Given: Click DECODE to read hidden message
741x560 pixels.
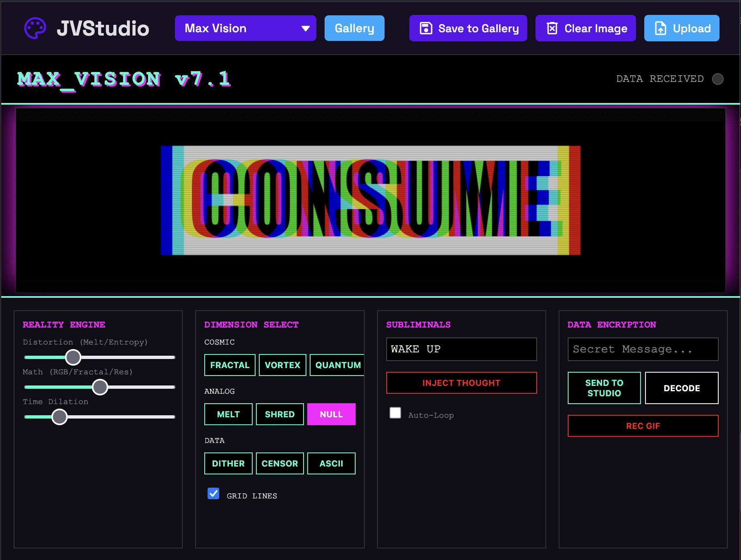Looking at the screenshot, I should tap(681, 388).
